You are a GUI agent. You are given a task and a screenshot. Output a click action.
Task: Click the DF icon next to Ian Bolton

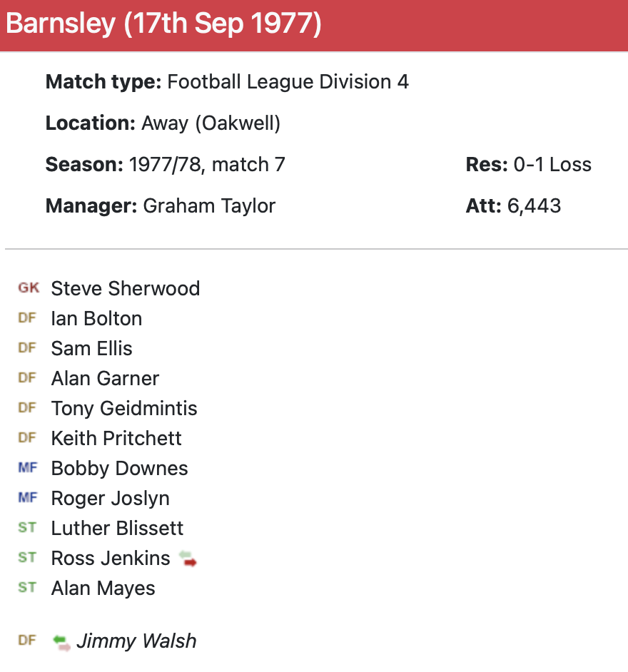coord(27,318)
